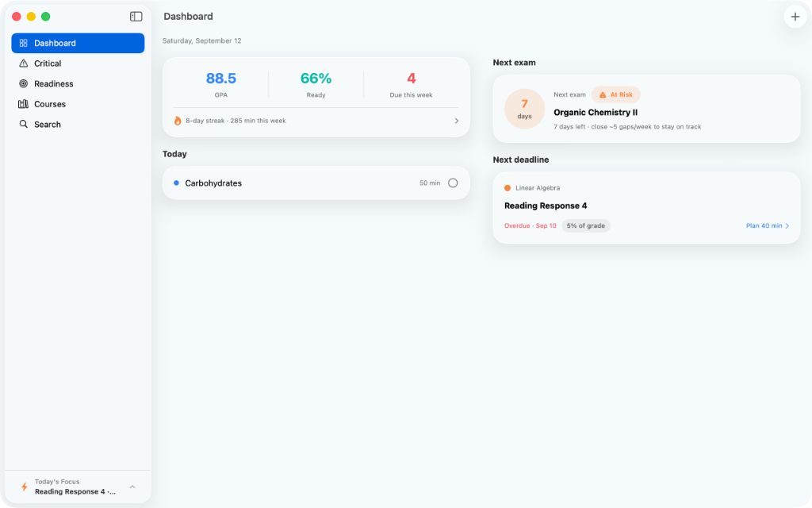The width and height of the screenshot is (812, 508).
Task: Click the Overdue · Sep 10 text
Action: click(x=530, y=226)
